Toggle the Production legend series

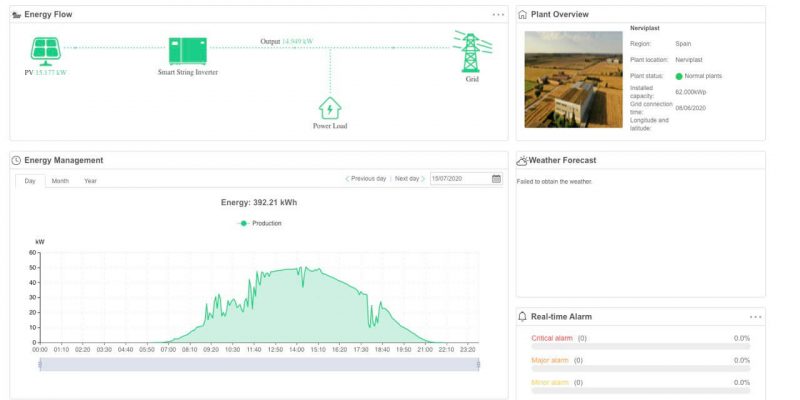pos(261,223)
